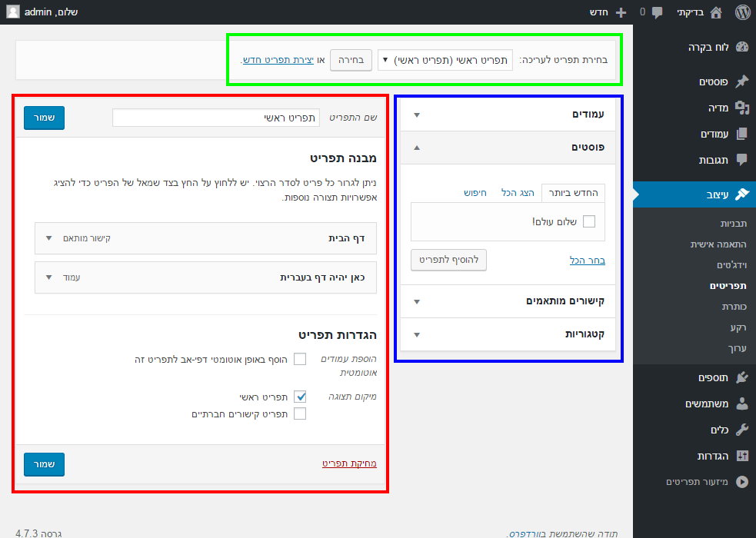Click the wrench icon next to כלים
This screenshot has height=538, width=756.
pos(742,430)
